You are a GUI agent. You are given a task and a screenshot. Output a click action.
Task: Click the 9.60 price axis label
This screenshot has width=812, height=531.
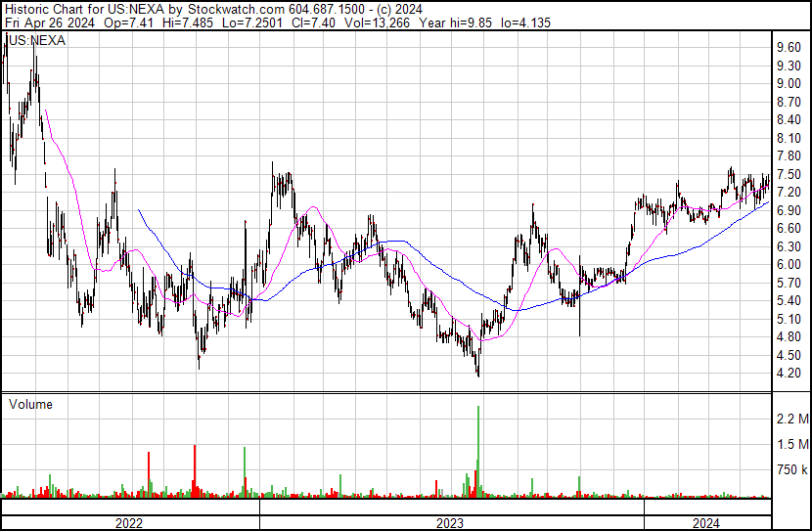789,47
